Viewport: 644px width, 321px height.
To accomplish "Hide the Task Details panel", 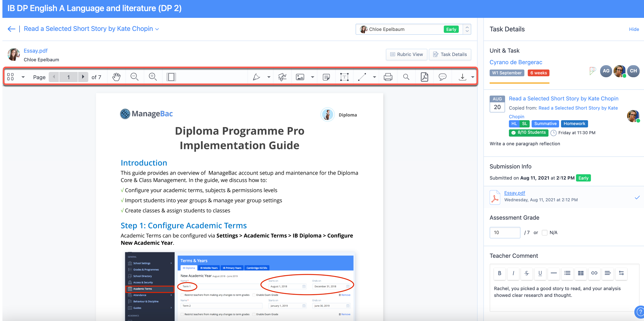I will click(x=634, y=29).
